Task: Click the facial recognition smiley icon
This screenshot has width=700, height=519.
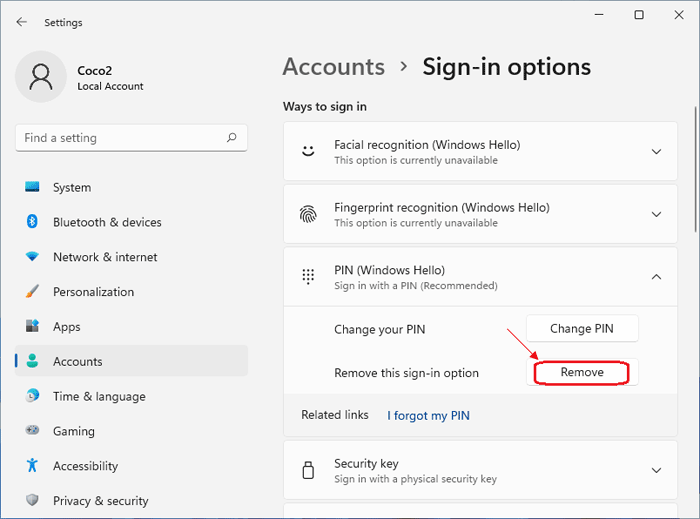Action: pos(308,151)
